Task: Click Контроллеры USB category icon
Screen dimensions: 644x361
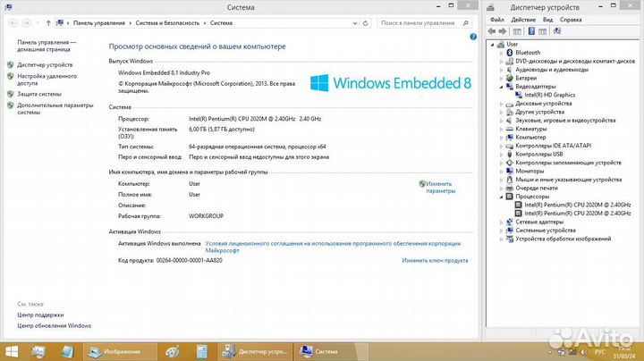Action: (x=510, y=155)
